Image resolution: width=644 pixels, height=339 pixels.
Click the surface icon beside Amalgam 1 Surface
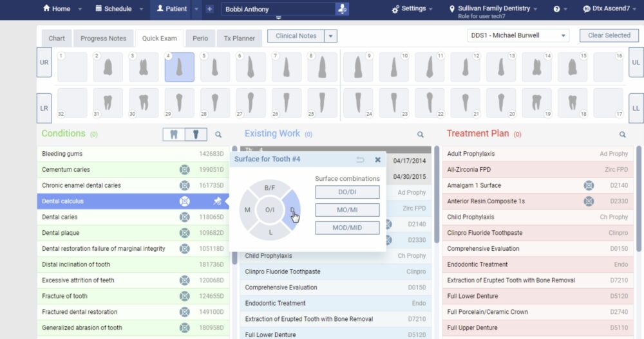click(589, 185)
